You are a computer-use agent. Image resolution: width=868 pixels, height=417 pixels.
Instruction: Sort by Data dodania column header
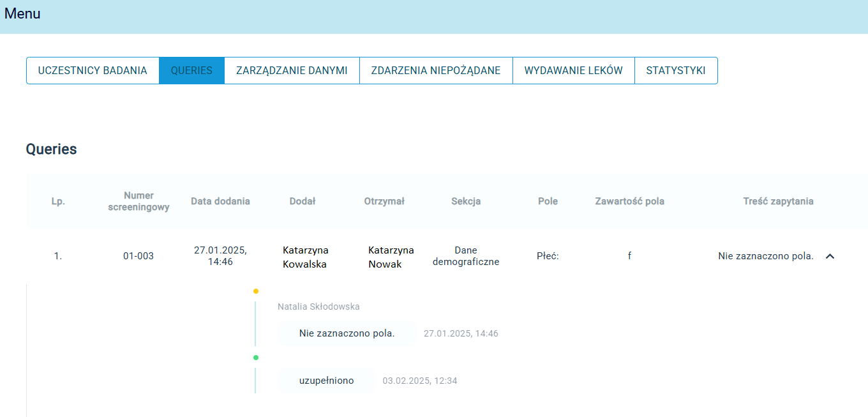tap(220, 201)
